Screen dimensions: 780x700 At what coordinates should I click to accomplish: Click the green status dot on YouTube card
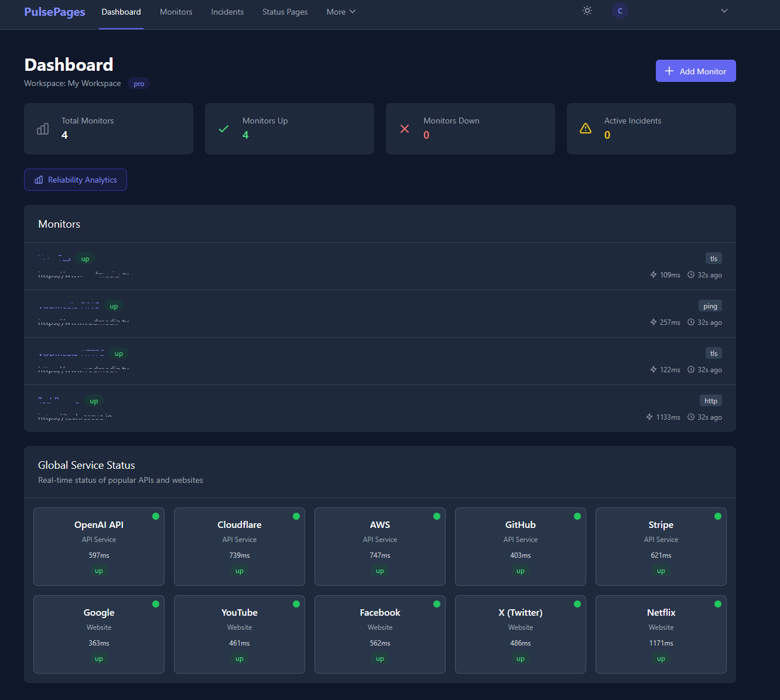296,604
